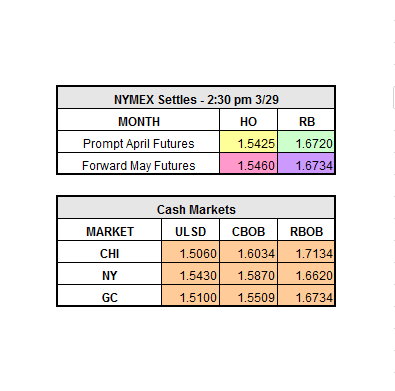Select pink cell with 1.5460

tap(248, 165)
